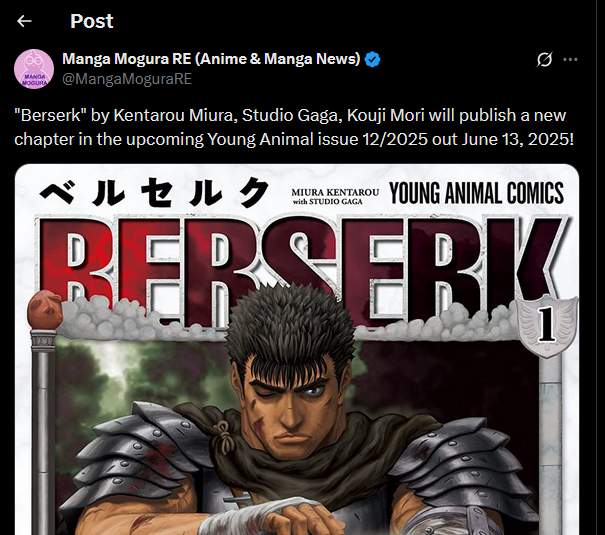605x535 pixels.
Task: Open the Grok explain-post icon
Action: [x=544, y=59]
